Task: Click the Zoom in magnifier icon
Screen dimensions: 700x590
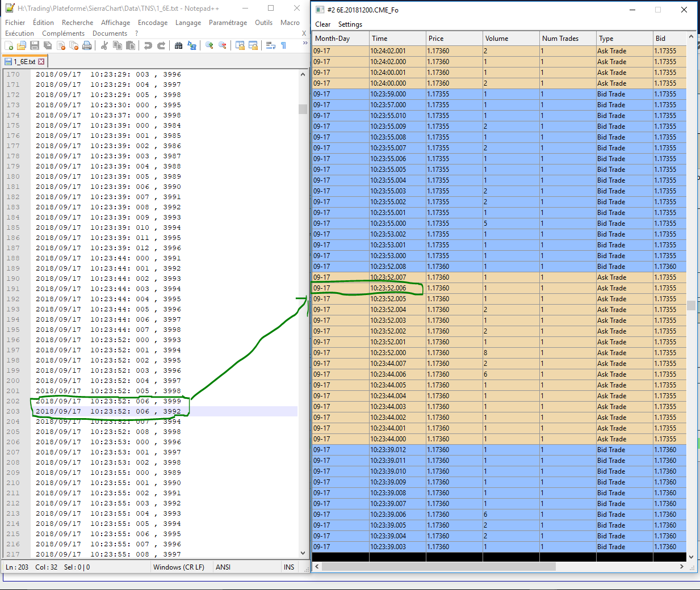Action: (x=209, y=45)
